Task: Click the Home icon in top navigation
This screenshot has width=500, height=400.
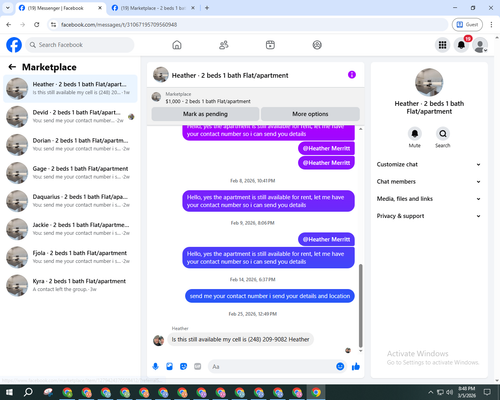Action: click(177, 45)
